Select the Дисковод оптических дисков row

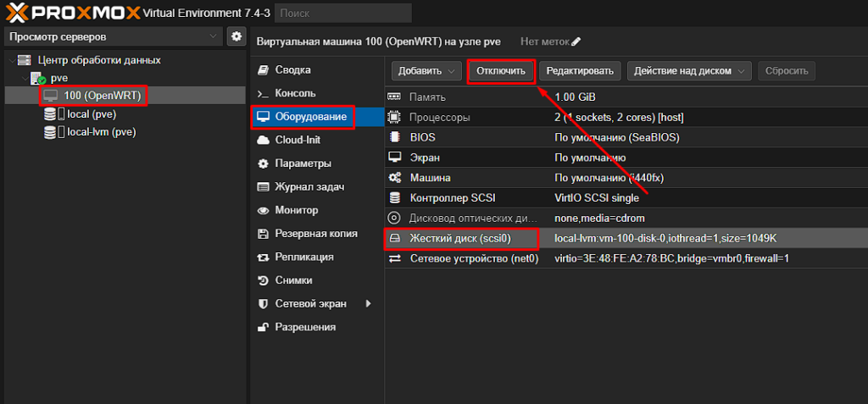click(x=626, y=218)
